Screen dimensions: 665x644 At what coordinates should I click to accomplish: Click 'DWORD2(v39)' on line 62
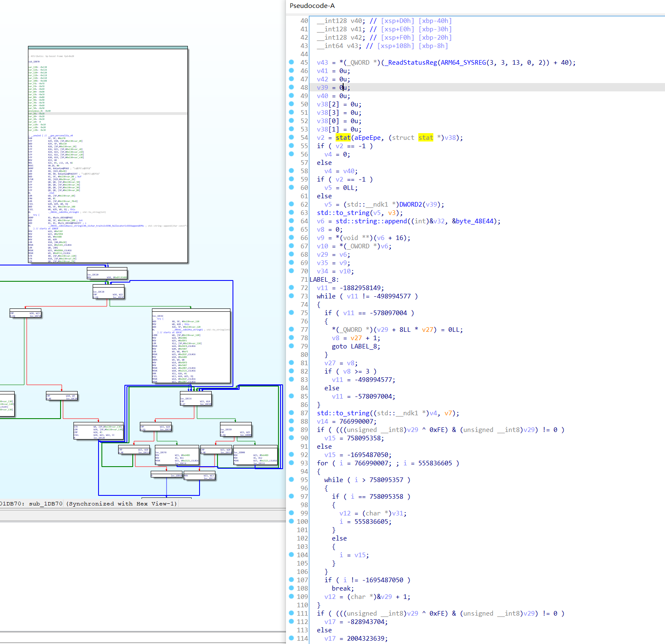tap(420, 205)
